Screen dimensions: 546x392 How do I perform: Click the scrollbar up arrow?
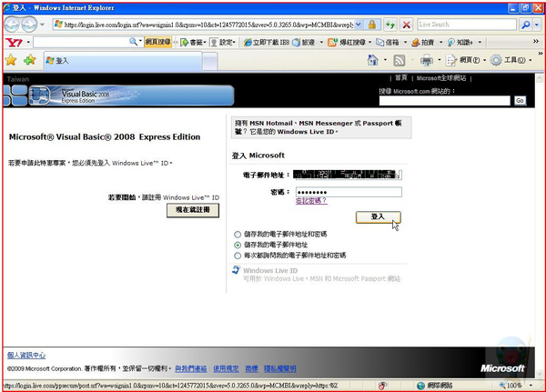pos(540,78)
